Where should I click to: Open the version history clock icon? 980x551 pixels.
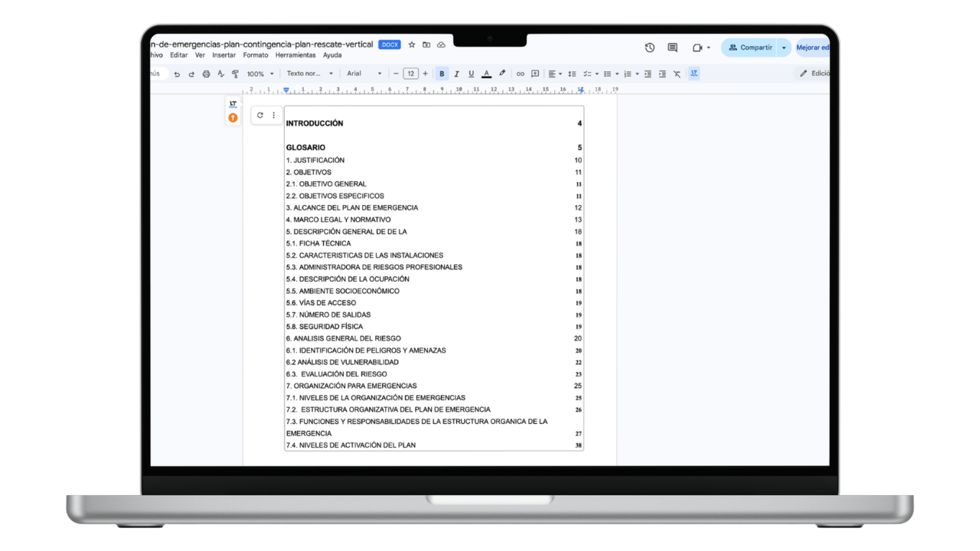coord(649,47)
